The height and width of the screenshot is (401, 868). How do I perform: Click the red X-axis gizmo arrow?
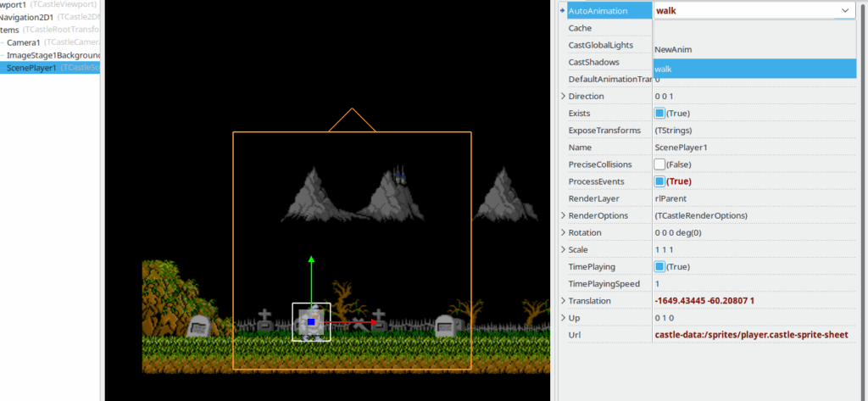coord(371,322)
